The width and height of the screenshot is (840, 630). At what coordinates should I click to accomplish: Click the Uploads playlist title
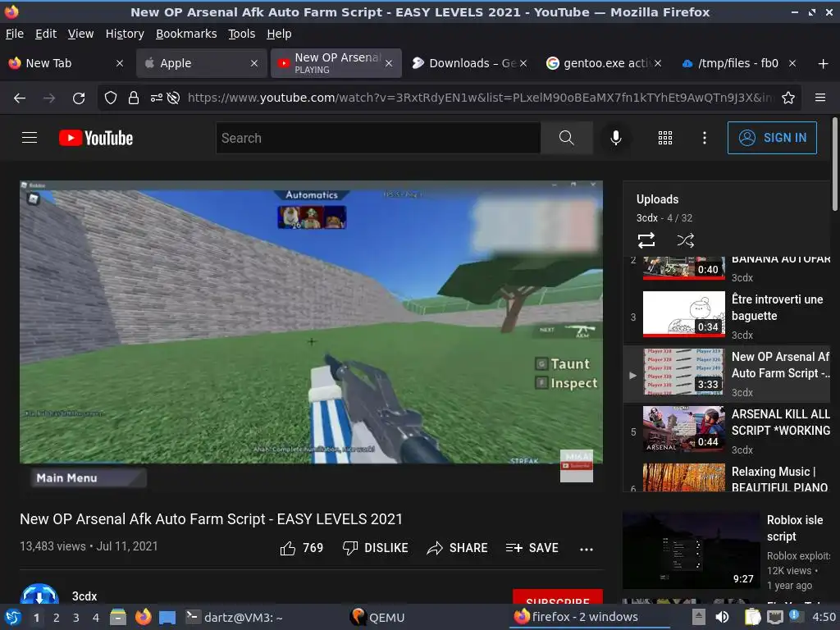(x=657, y=199)
